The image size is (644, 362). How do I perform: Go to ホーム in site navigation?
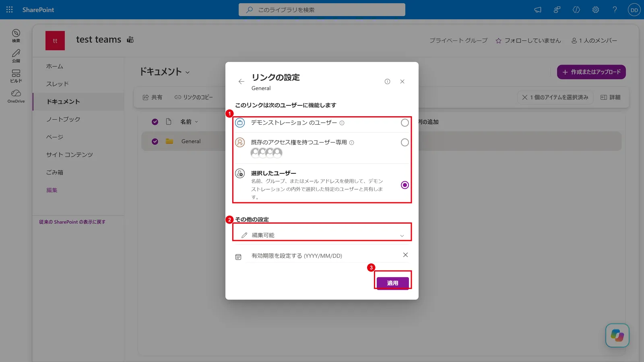pyautogui.click(x=55, y=66)
